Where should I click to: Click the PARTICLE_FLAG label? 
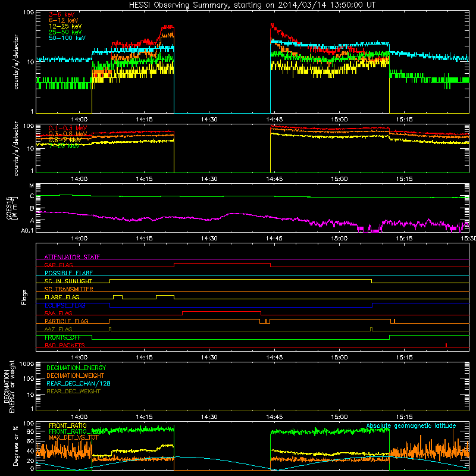[67, 321]
